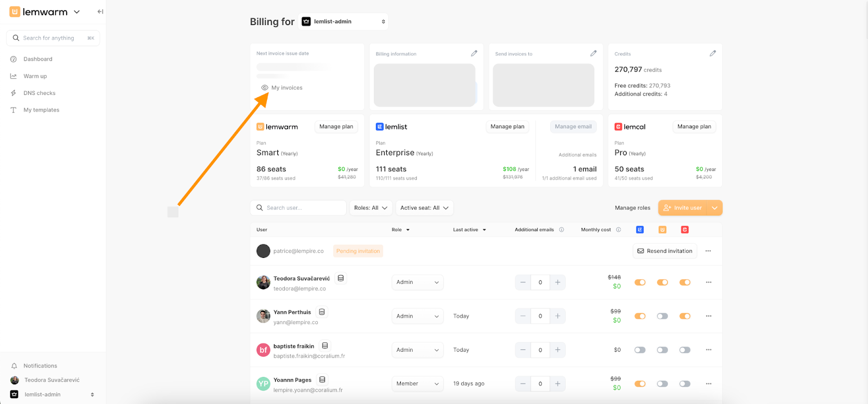Click the info icon beside Additional emails

click(x=561, y=230)
